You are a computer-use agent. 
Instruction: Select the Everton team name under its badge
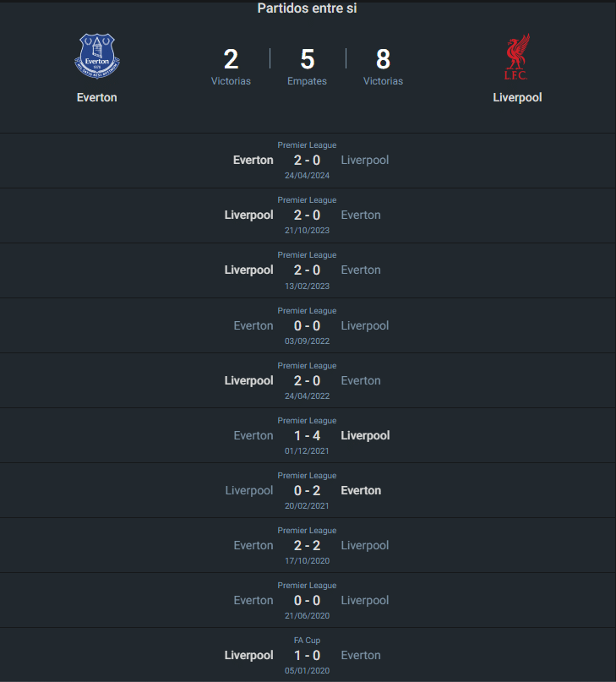(96, 97)
